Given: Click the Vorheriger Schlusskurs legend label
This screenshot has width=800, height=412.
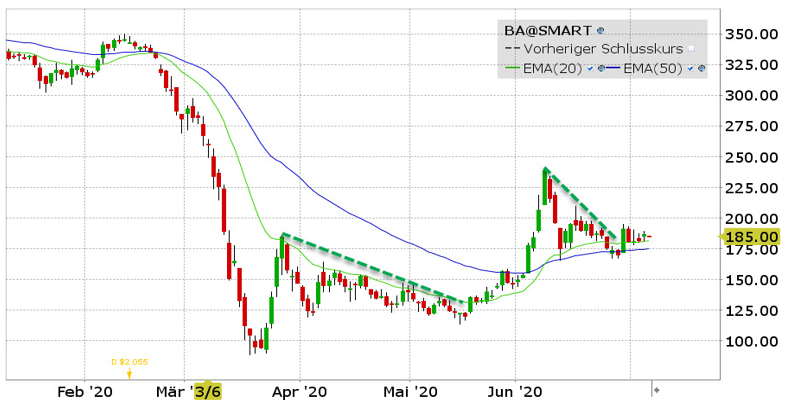Looking at the screenshot, I should coord(603,49).
